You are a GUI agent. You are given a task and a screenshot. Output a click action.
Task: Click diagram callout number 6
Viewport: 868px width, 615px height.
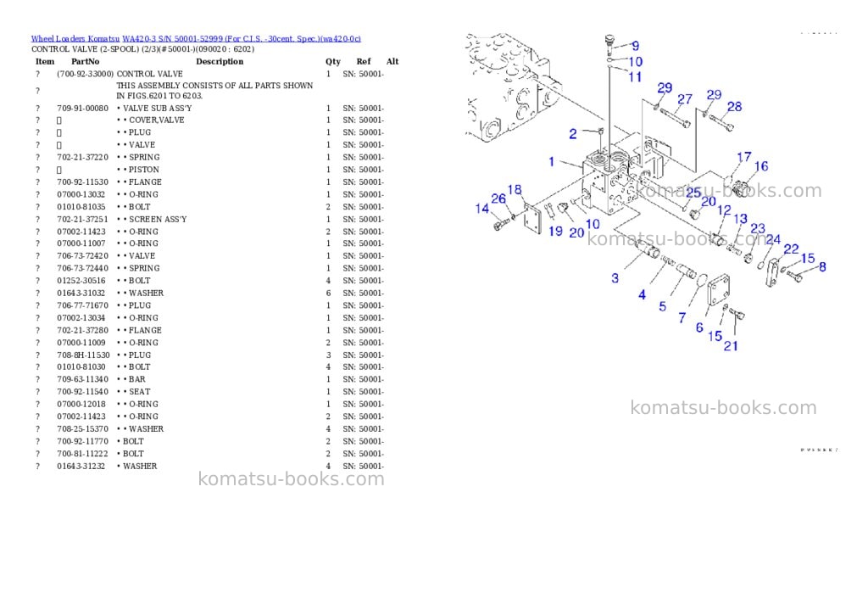point(699,328)
